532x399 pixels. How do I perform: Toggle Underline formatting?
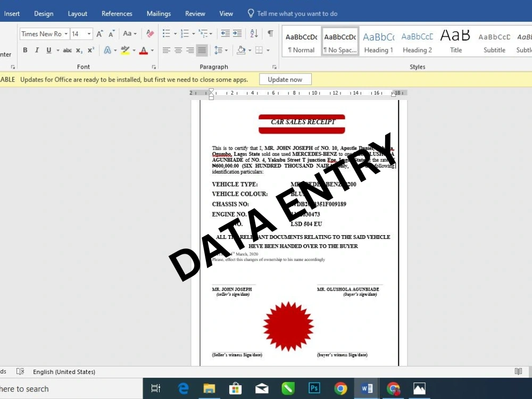pyautogui.click(x=49, y=50)
